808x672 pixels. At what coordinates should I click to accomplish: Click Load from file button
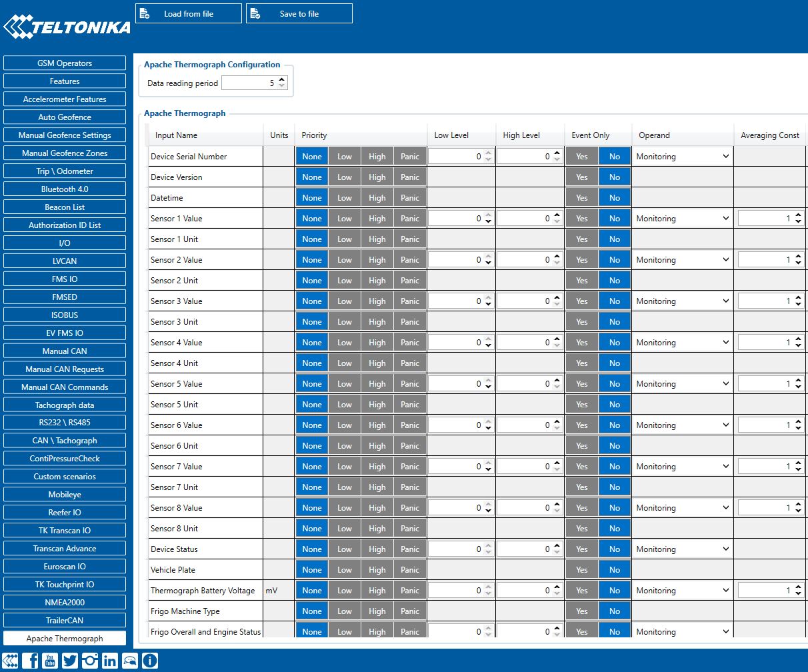coord(189,14)
